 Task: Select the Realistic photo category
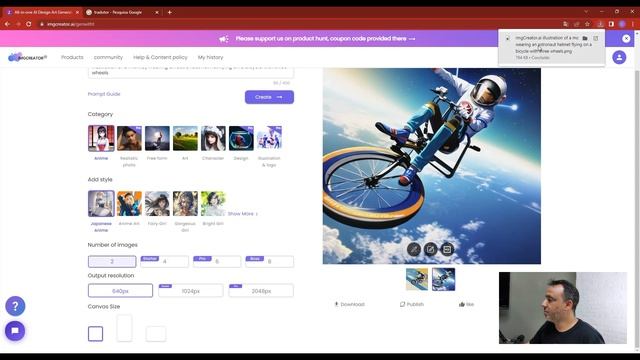coord(129,138)
